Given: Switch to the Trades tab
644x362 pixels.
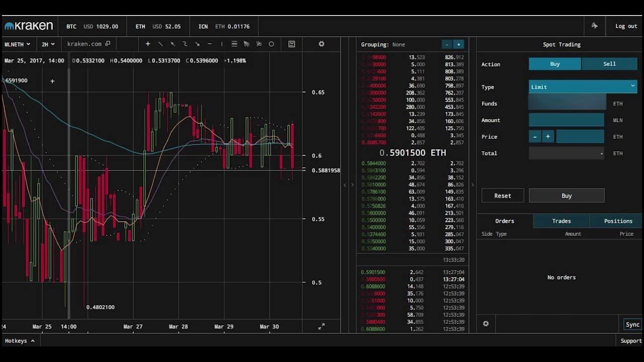Looking at the screenshot, I should [x=561, y=221].
